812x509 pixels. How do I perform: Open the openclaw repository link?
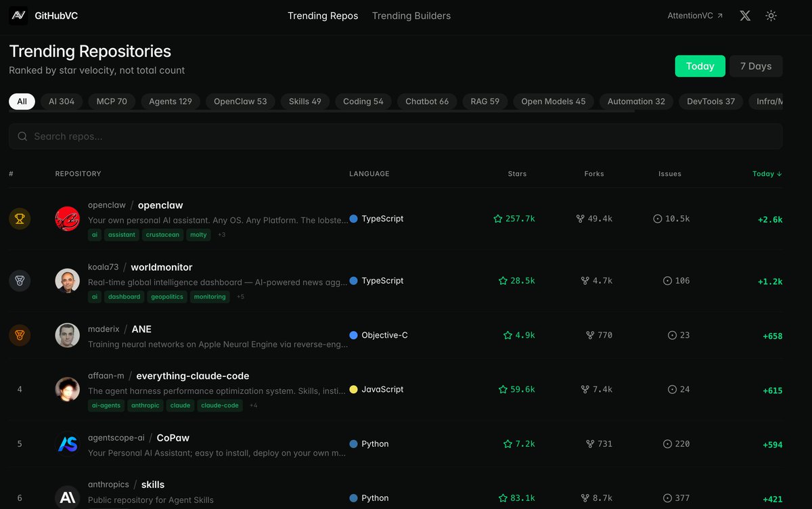[x=160, y=205]
